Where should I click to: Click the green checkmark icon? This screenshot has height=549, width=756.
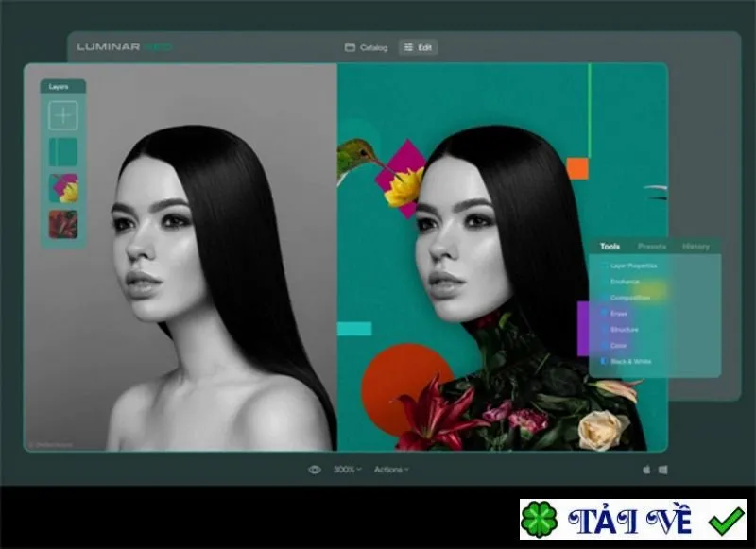(727, 521)
